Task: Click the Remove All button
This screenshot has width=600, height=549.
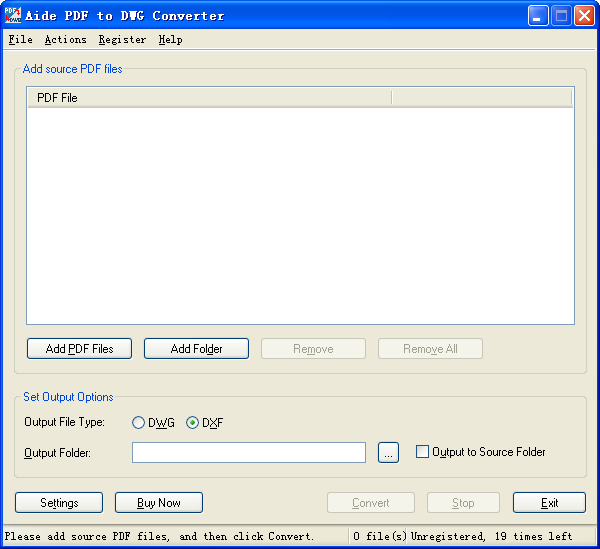Action: coord(430,349)
